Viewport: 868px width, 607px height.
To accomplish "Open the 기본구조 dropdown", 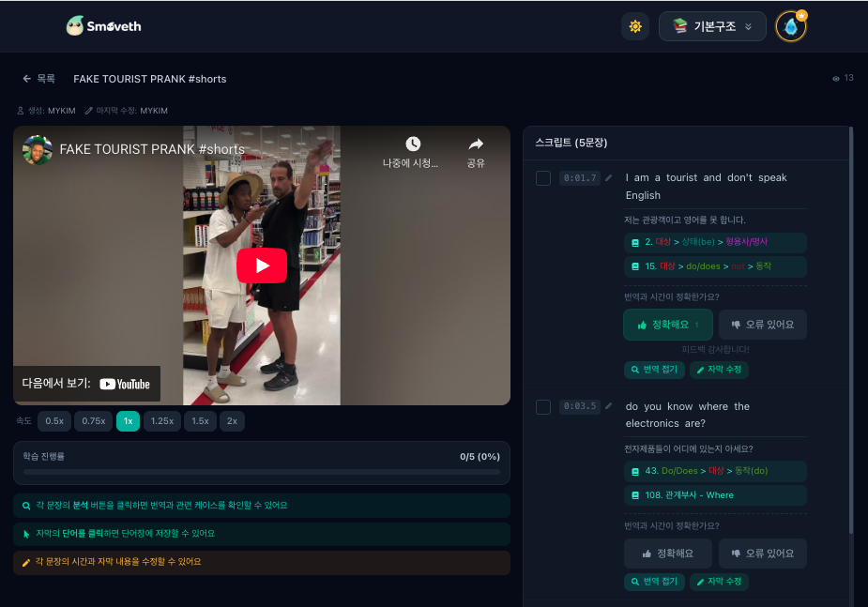I will click(712, 26).
